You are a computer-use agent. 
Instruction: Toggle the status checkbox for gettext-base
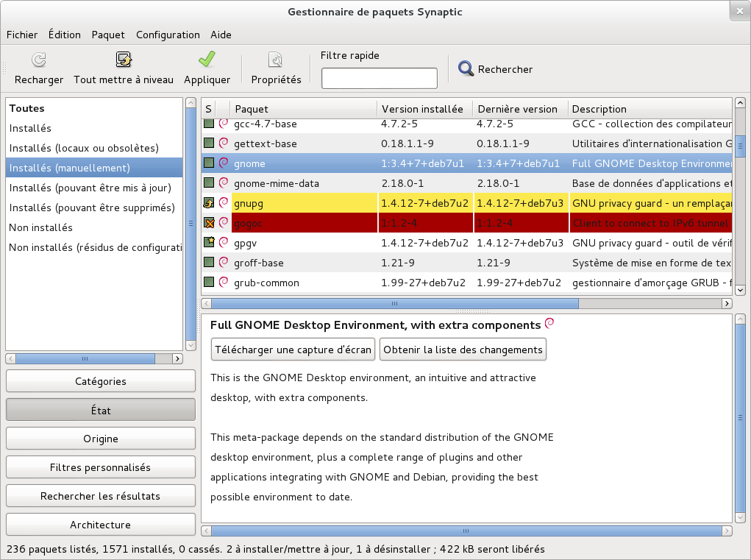(x=210, y=143)
